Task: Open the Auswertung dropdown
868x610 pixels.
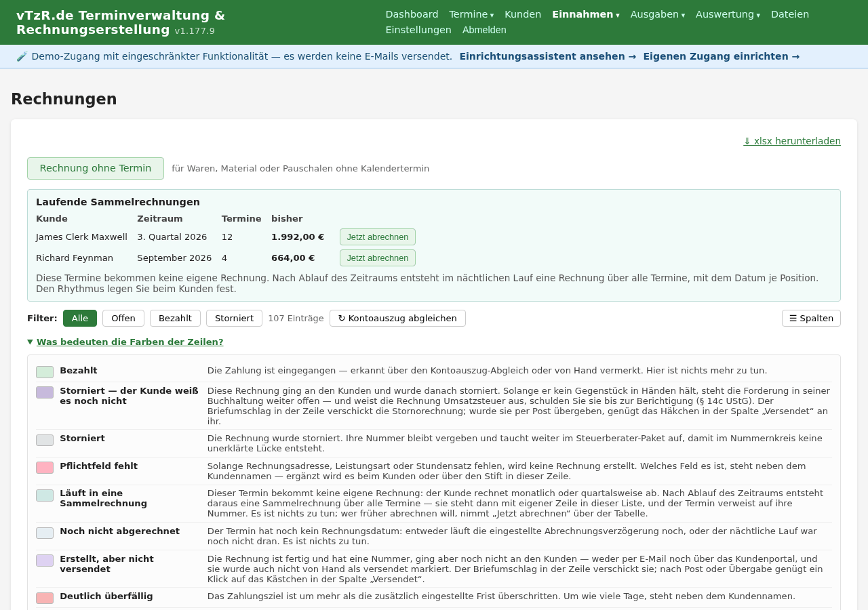Action: (x=728, y=14)
